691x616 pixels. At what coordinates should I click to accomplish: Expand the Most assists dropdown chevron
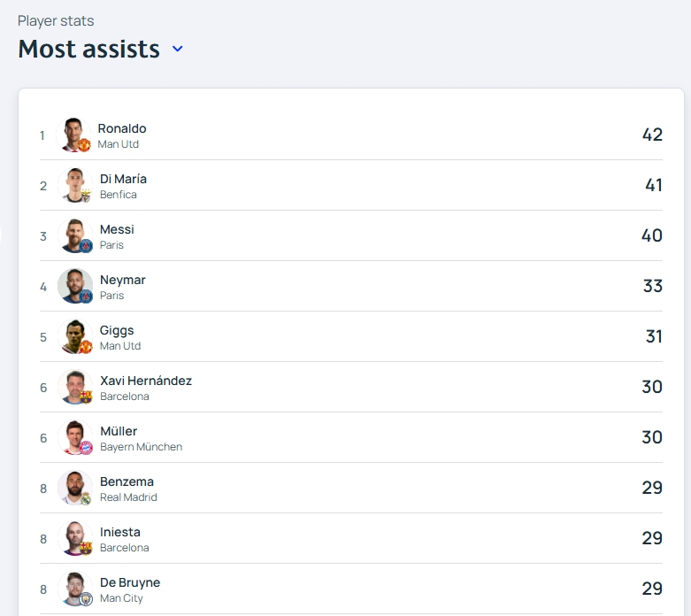click(177, 49)
